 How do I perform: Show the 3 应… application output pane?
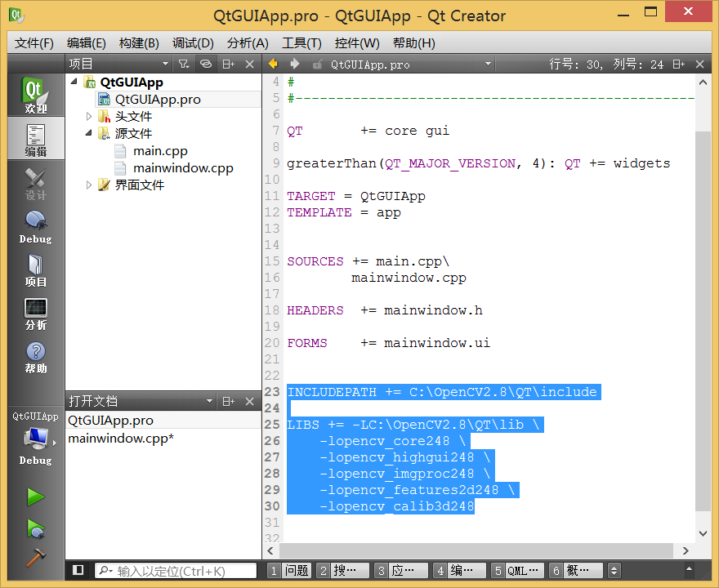(x=401, y=571)
